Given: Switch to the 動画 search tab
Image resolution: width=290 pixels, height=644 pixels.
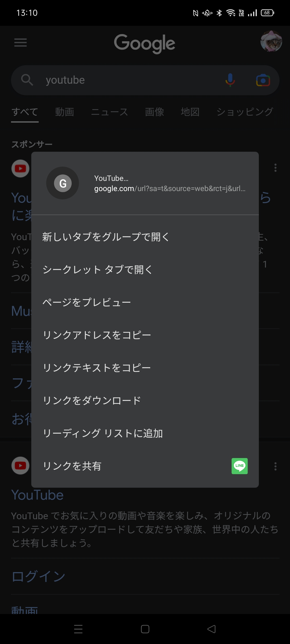Looking at the screenshot, I should pyautogui.click(x=64, y=112).
